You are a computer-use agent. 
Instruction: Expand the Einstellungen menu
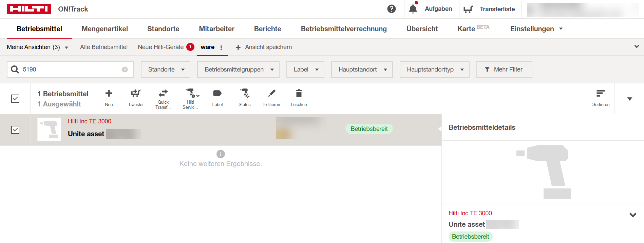click(x=536, y=29)
